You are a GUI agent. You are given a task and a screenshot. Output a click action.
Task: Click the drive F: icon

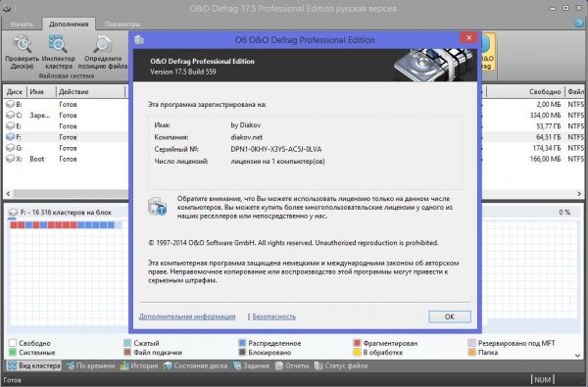pos(11,136)
